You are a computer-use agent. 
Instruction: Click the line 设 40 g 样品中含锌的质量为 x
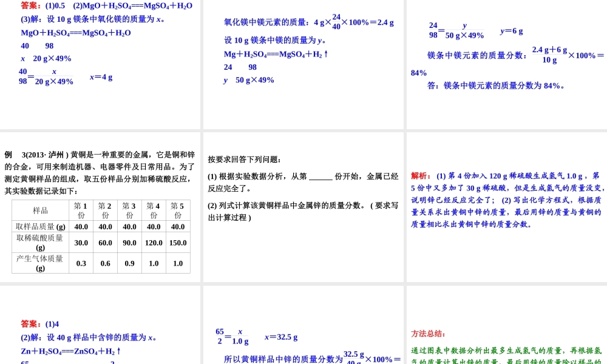(89, 338)
